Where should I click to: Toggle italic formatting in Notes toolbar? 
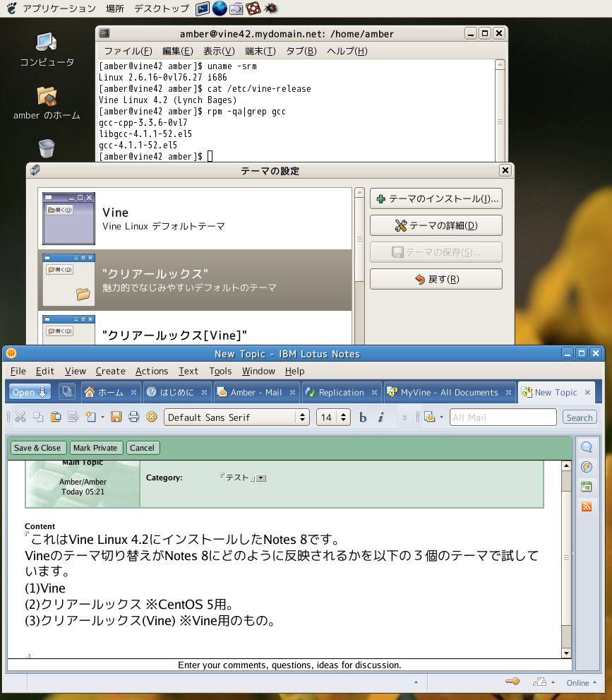click(x=380, y=417)
